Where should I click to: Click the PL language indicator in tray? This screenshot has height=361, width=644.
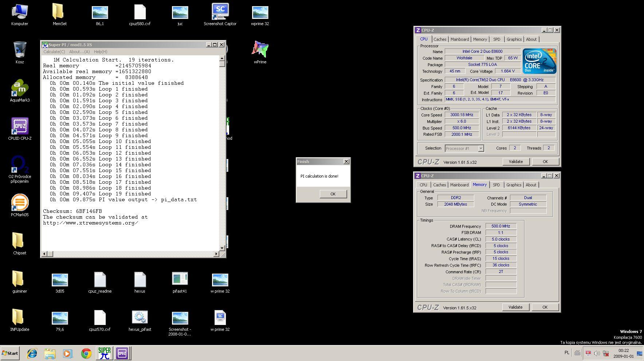click(567, 353)
